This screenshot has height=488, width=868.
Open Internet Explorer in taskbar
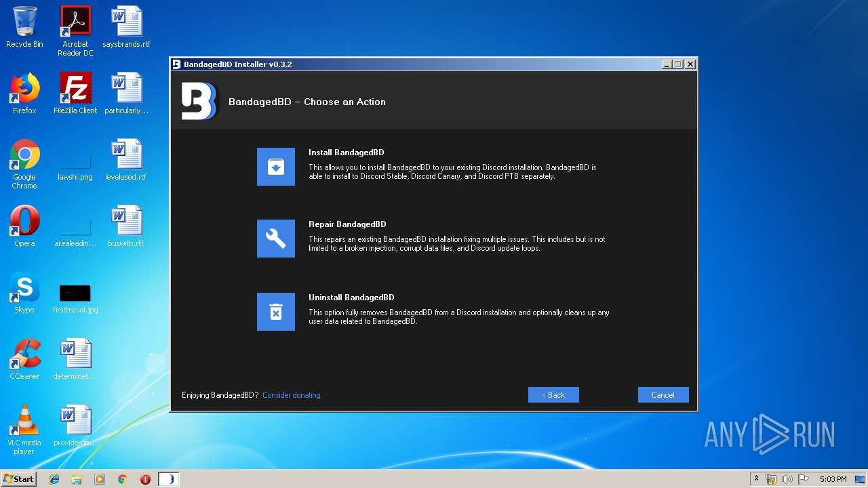pos(54,479)
